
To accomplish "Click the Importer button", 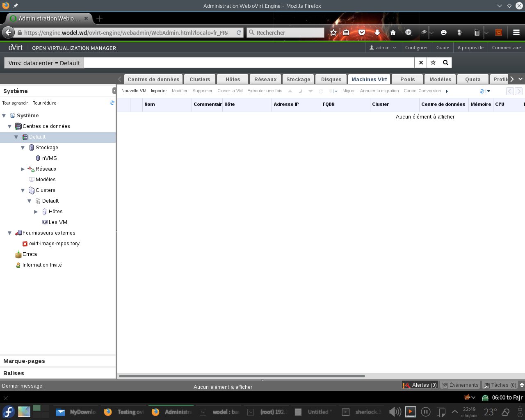I will click(159, 91).
